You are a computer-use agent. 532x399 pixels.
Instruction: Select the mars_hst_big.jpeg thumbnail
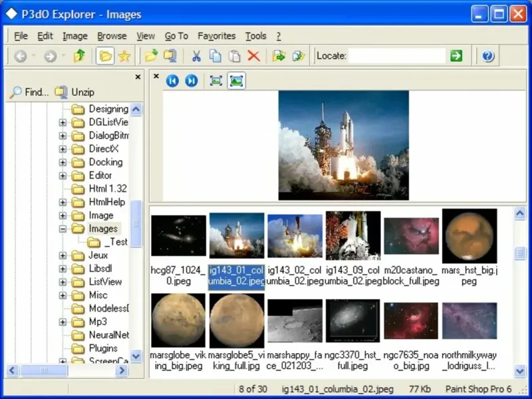pyautogui.click(x=469, y=236)
